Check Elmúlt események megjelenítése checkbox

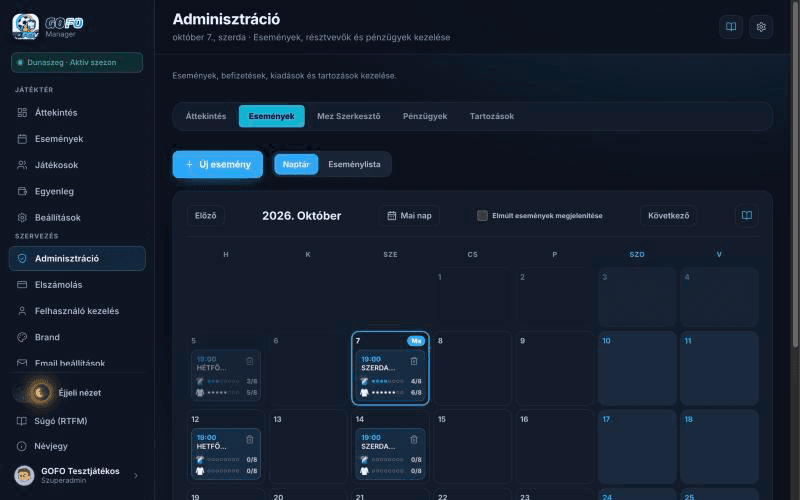[x=482, y=215]
